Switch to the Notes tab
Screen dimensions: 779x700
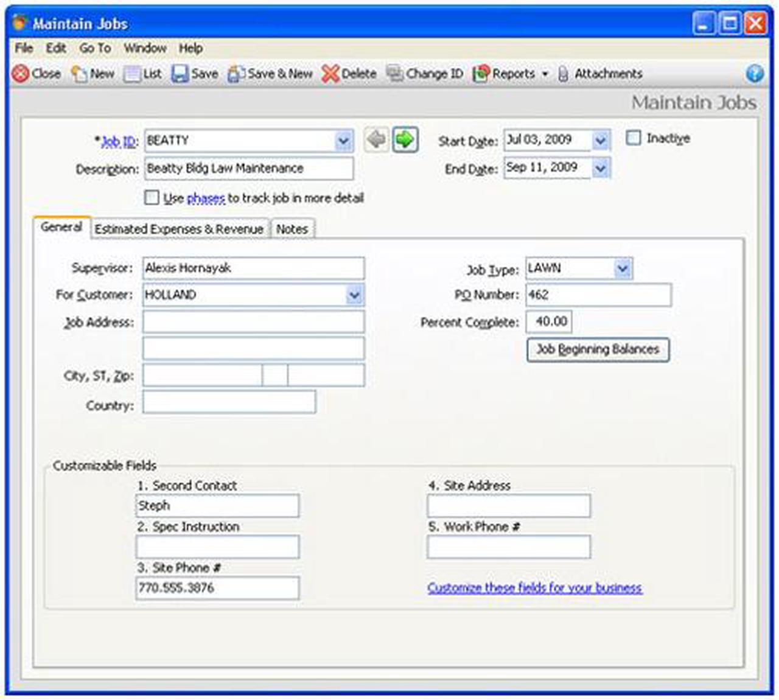tap(292, 229)
